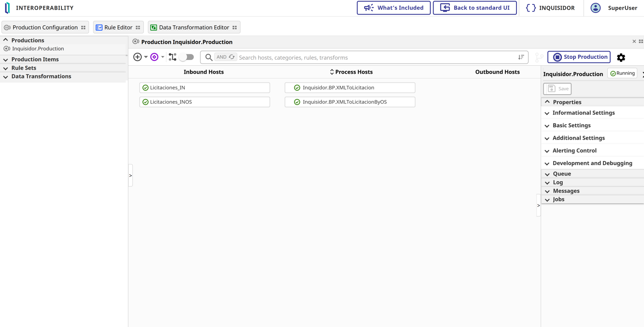Open the Data Transformation Editor tab
The width and height of the screenshot is (644, 327).
(194, 27)
